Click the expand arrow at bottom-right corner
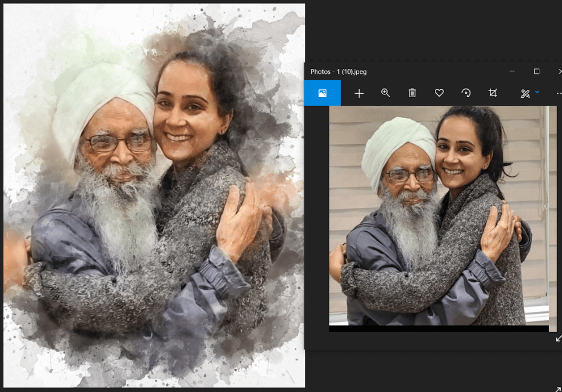This screenshot has height=392, width=562. click(x=559, y=387)
